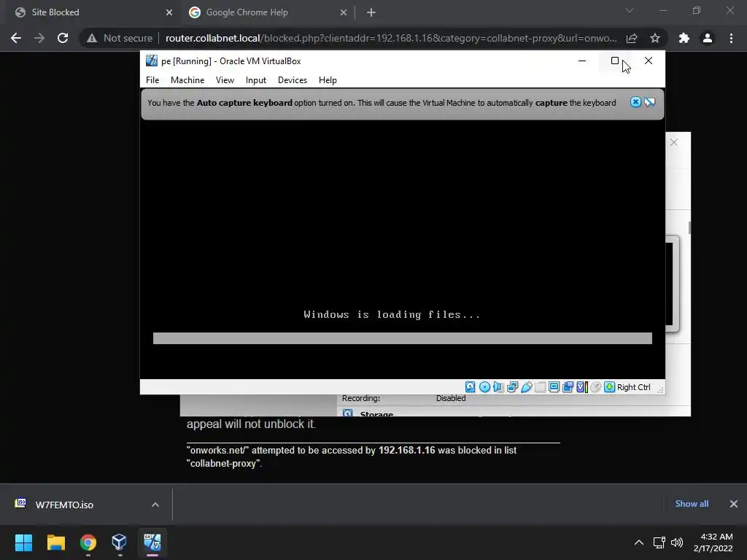Click the CPU virtualization status icon
This screenshot has height=560, width=747.
581,387
